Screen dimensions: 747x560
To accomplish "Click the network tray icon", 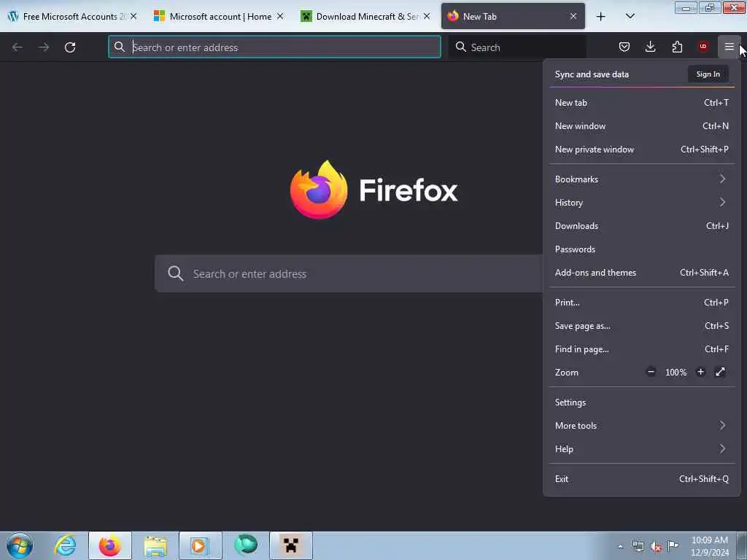I will click(638, 547).
